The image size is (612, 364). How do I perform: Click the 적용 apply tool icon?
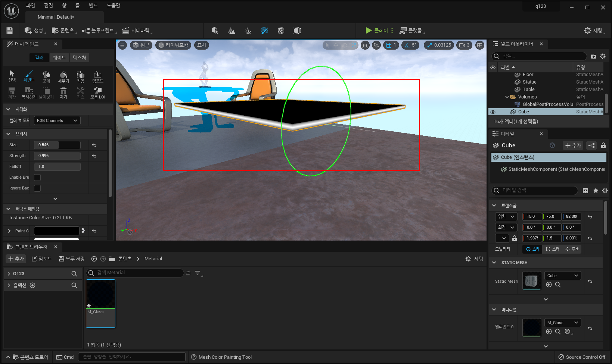pos(80,76)
